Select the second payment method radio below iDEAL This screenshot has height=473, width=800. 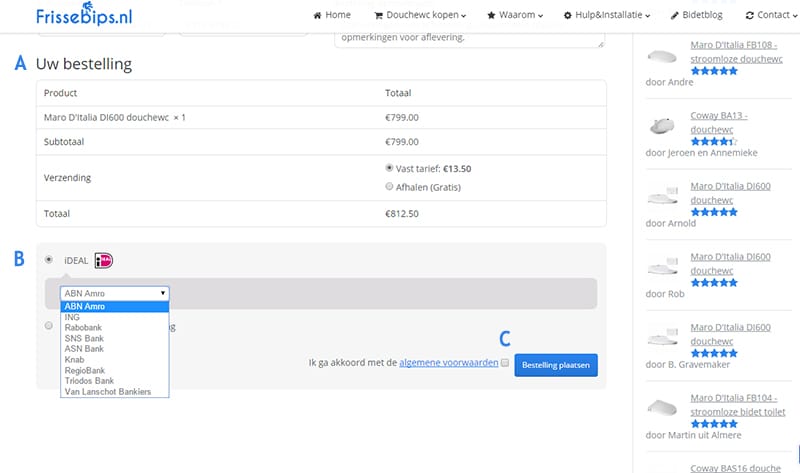48,326
